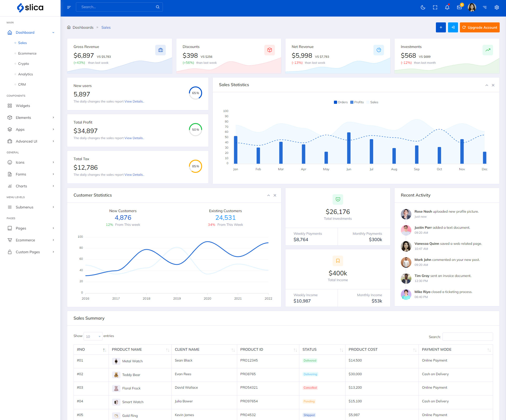Open View Details under Total Profit
The image size is (506, 420).
point(134,138)
